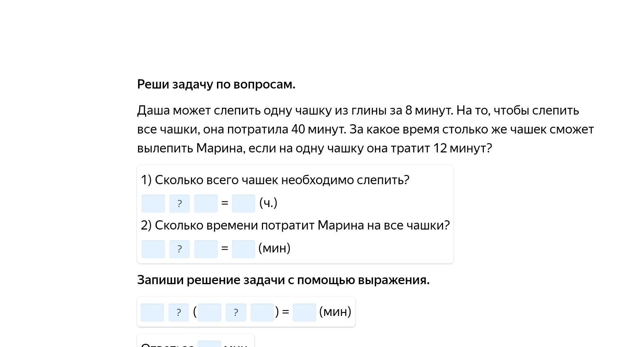644x347 pixels.
Task: Click the heading Реши задачу по вопросам
Action: 216,85
